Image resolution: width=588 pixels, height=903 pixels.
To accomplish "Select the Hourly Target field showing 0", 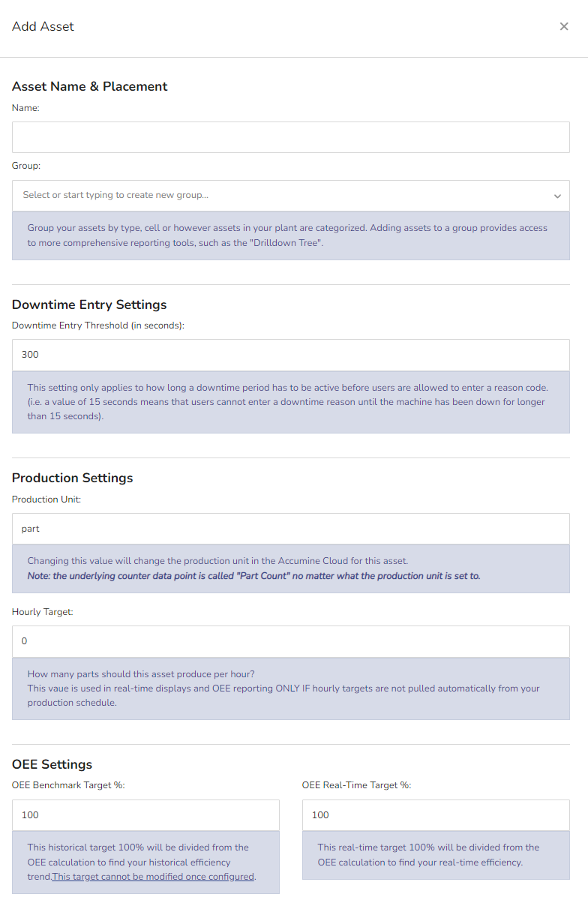I will (x=291, y=640).
